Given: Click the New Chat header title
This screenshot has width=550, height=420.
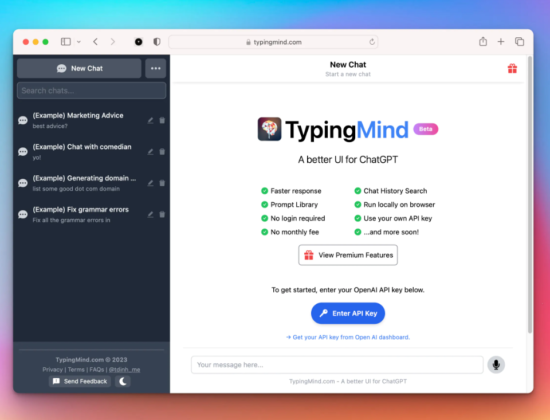Looking at the screenshot, I should tap(348, 65).
